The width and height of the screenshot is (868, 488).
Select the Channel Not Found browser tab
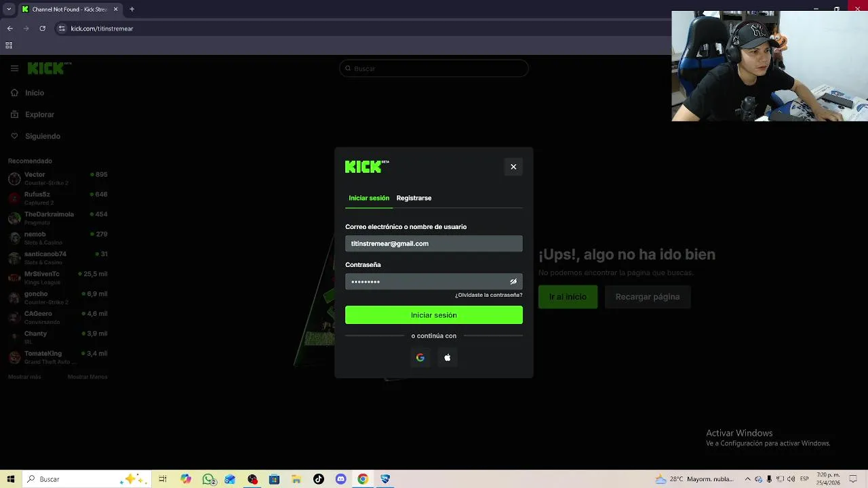tap(70, 9)
